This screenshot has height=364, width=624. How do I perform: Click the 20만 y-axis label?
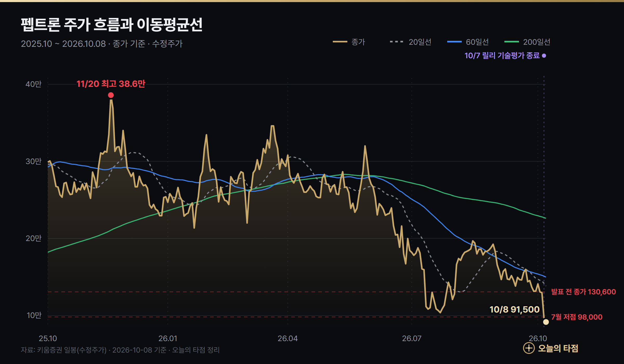[34, 238]
